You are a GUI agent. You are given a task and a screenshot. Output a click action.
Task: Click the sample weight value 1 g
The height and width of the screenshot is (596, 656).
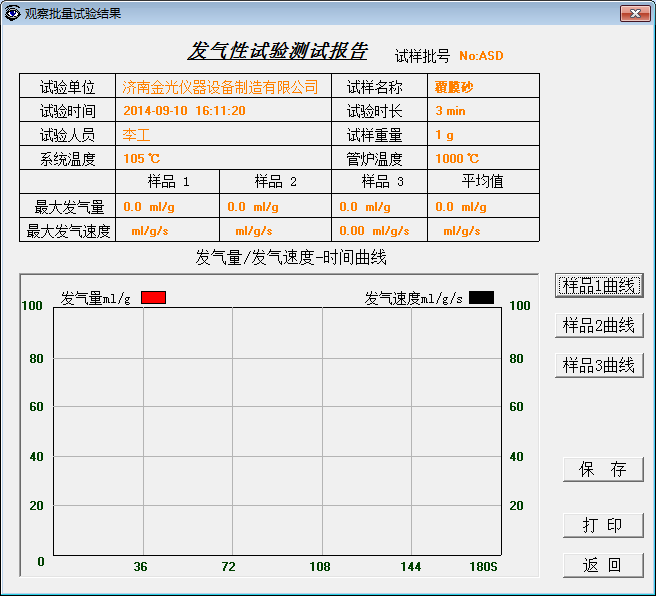pyautogui.click(x=444, y=135)
